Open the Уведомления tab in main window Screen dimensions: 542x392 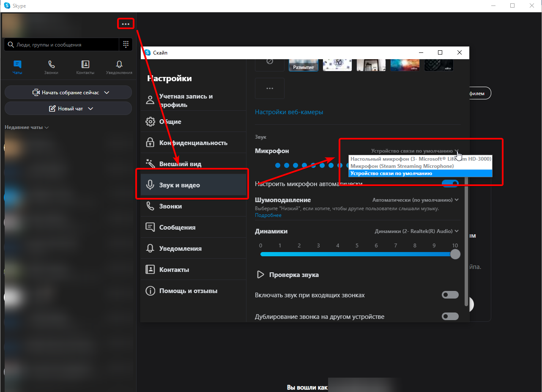tap(119, 67)
